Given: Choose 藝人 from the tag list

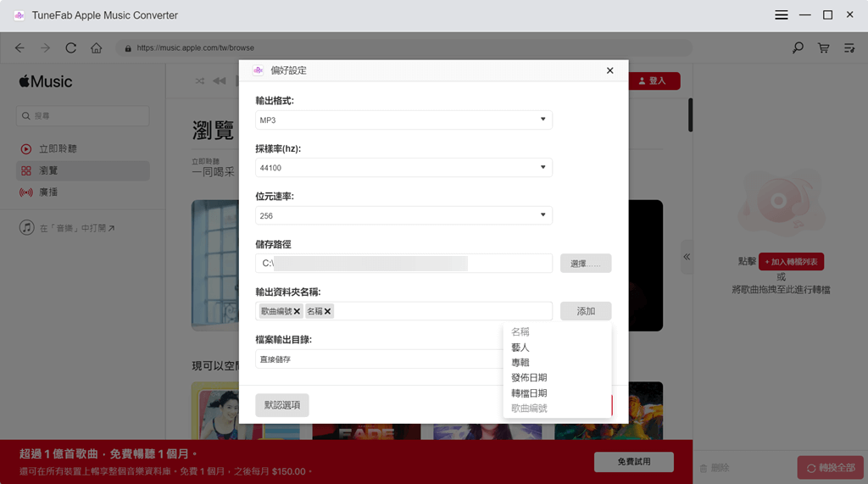Looking at the screenshot, I should point(520,348).
